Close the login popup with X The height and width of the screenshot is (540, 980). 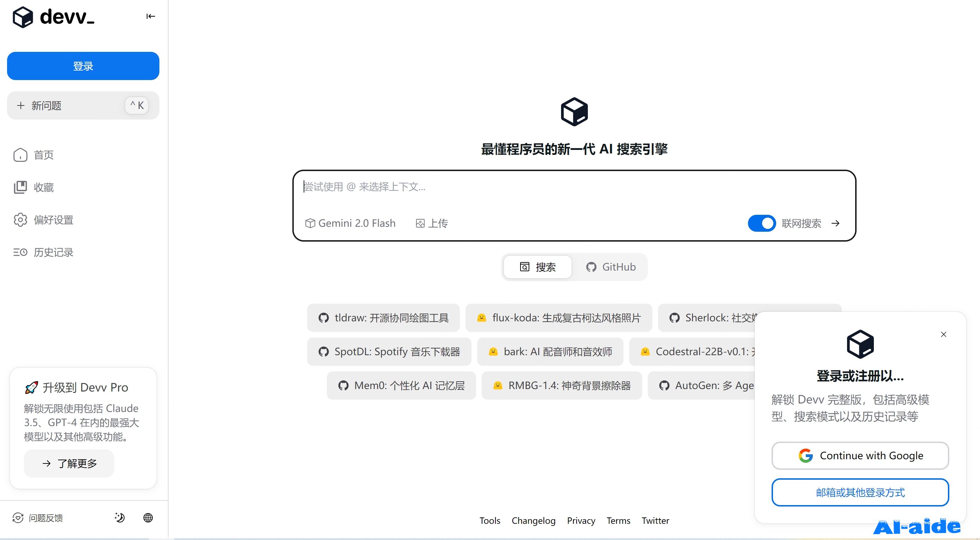coord(943,334)
